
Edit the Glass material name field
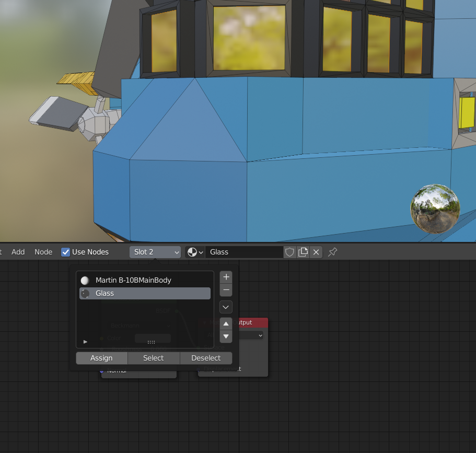[244, 252]
